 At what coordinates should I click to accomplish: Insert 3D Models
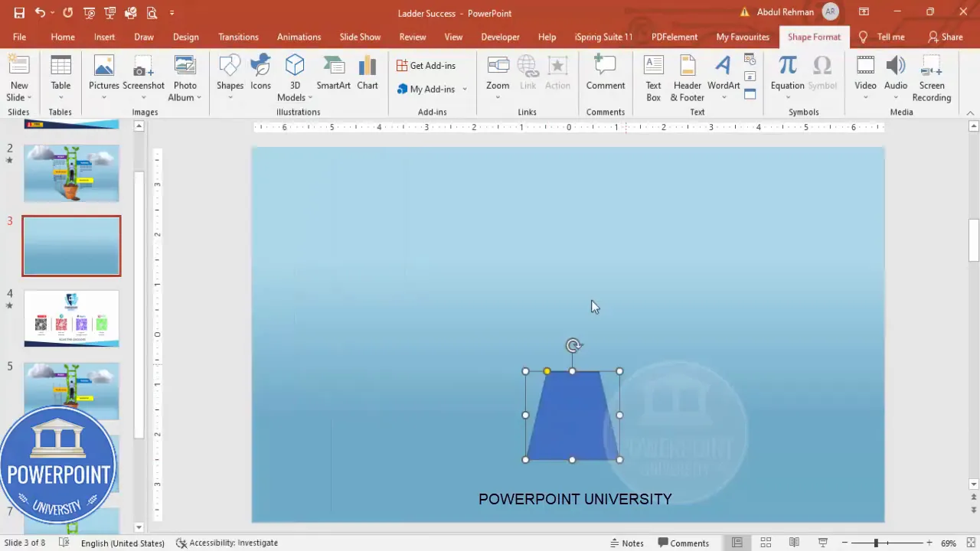point(295,78)
